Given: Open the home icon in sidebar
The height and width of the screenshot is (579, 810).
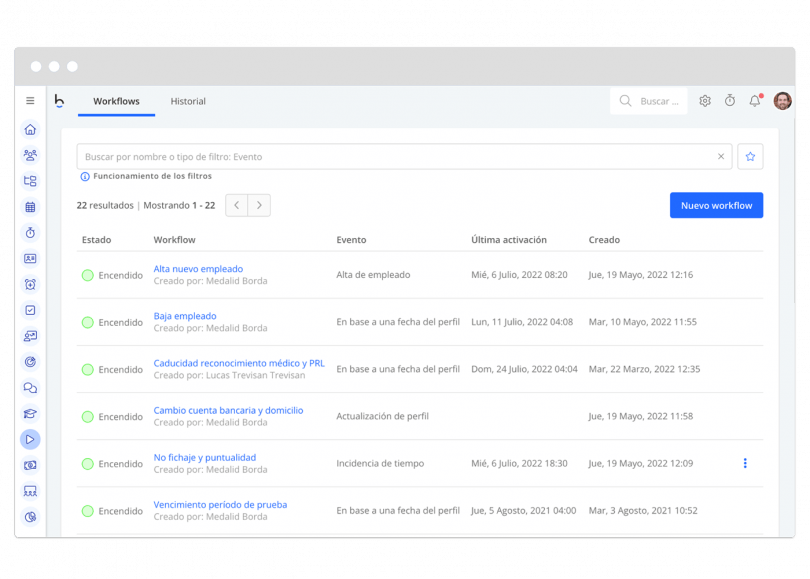Looking at the screenshot, I should click(30, 129).
